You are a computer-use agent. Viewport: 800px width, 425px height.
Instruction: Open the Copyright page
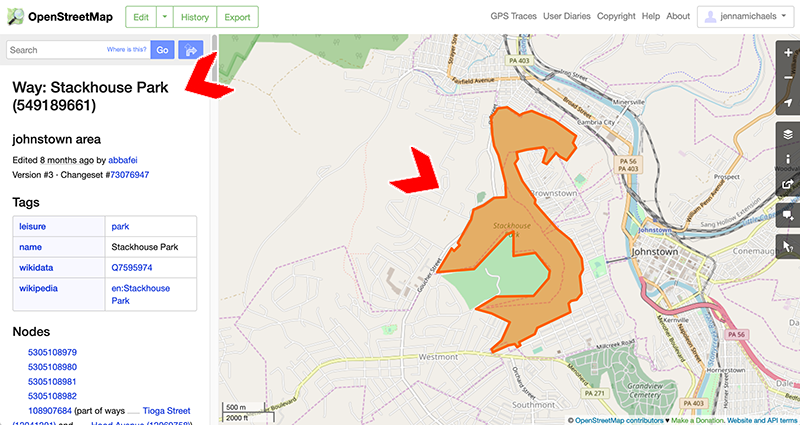tap(616, 16)
